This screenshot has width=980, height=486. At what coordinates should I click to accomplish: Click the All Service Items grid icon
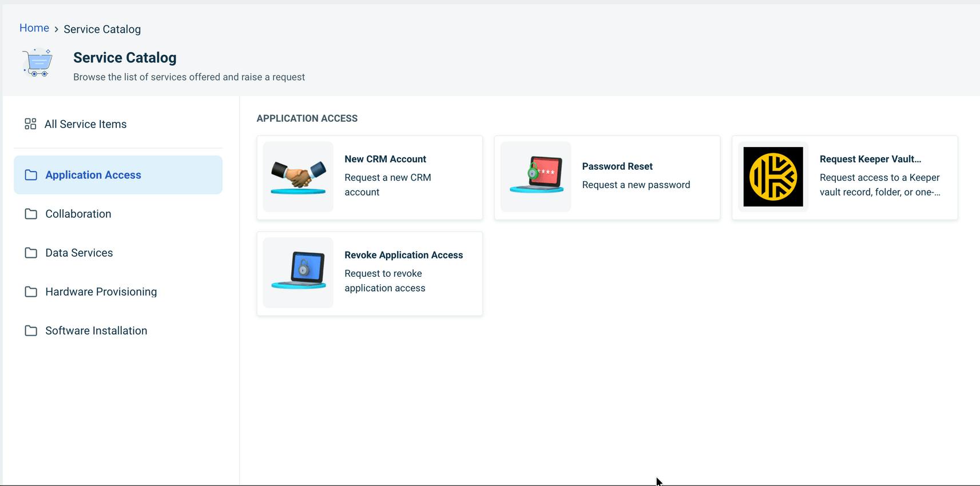coord(30,124)
